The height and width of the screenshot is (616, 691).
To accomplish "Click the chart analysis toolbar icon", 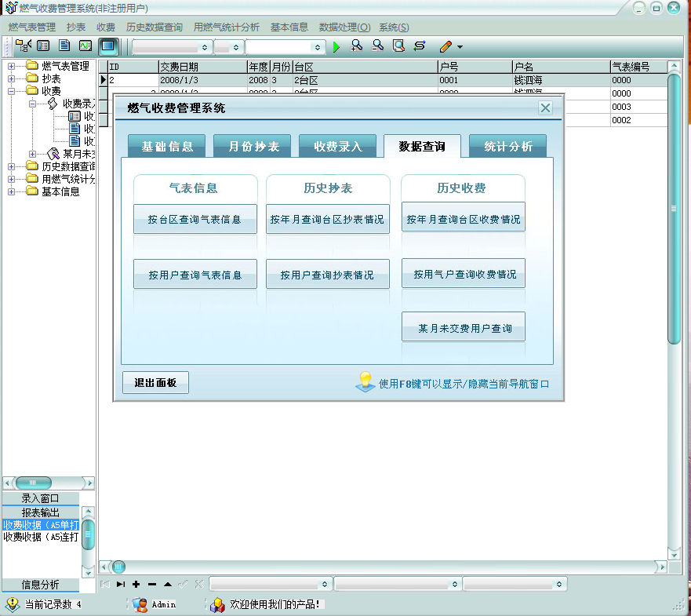I will point(85,46).
